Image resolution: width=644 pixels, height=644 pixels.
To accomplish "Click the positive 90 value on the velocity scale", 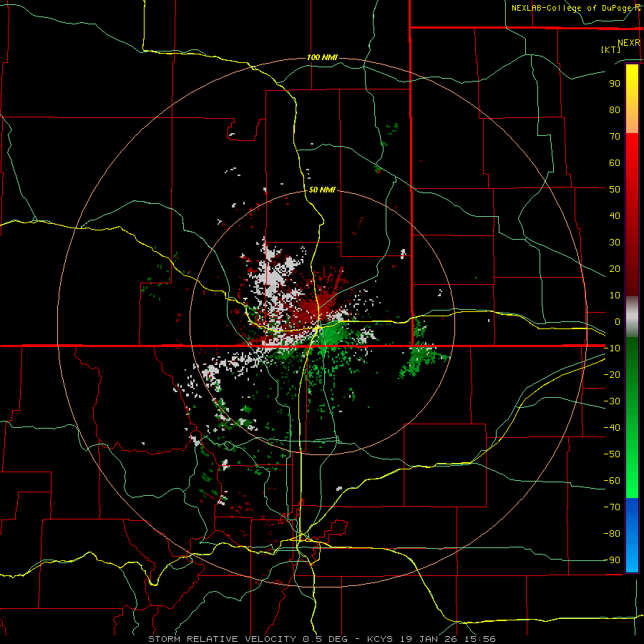I will [615, 84].
